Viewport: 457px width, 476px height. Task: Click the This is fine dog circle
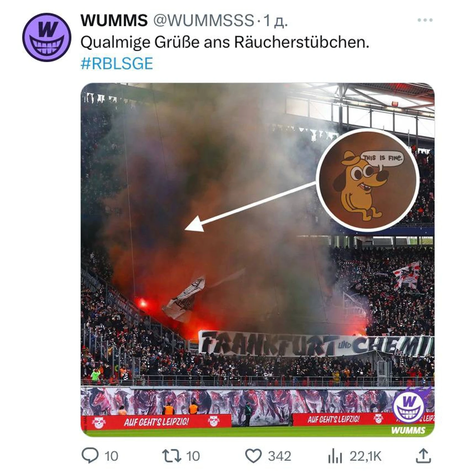coord(367,180)
